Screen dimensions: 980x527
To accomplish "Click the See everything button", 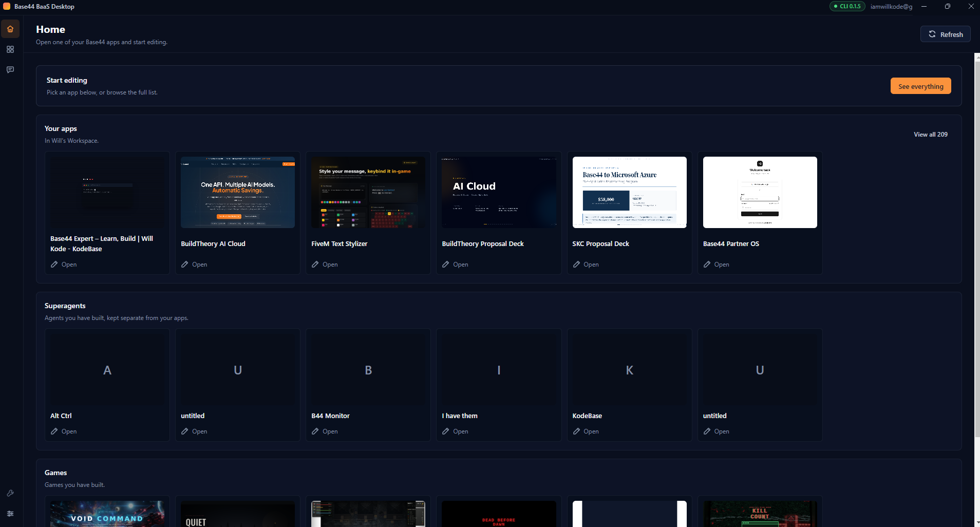I will (920, 86).
